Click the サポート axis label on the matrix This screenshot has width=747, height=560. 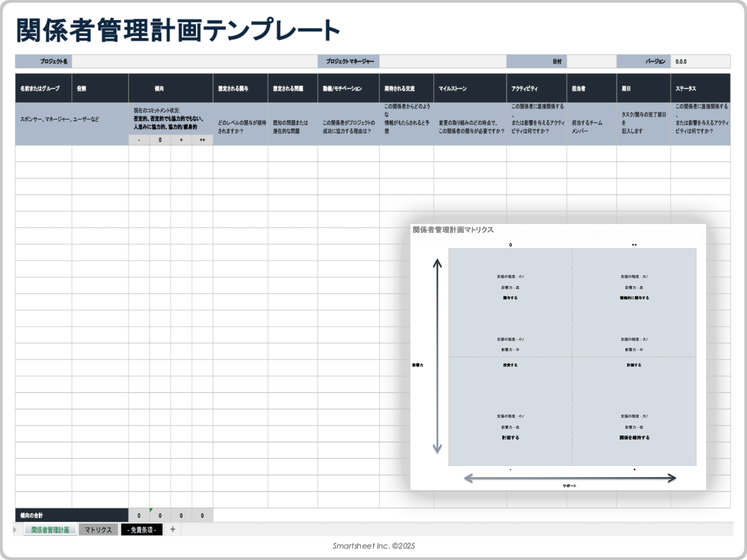(x=569, y=485)
